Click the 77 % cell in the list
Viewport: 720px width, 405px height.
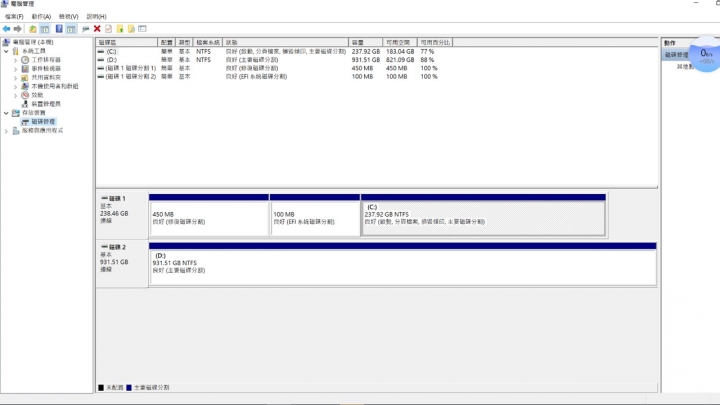(x=427, y=51)
